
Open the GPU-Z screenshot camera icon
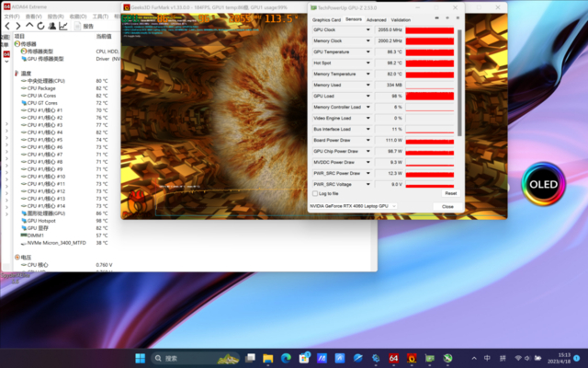[437, 18]
